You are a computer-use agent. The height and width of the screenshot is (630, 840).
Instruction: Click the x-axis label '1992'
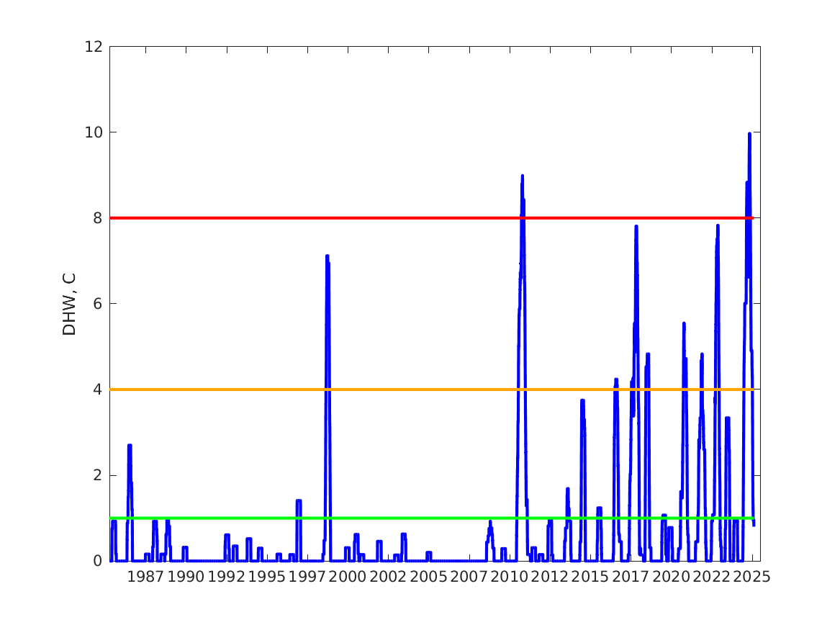coord(226,577)
